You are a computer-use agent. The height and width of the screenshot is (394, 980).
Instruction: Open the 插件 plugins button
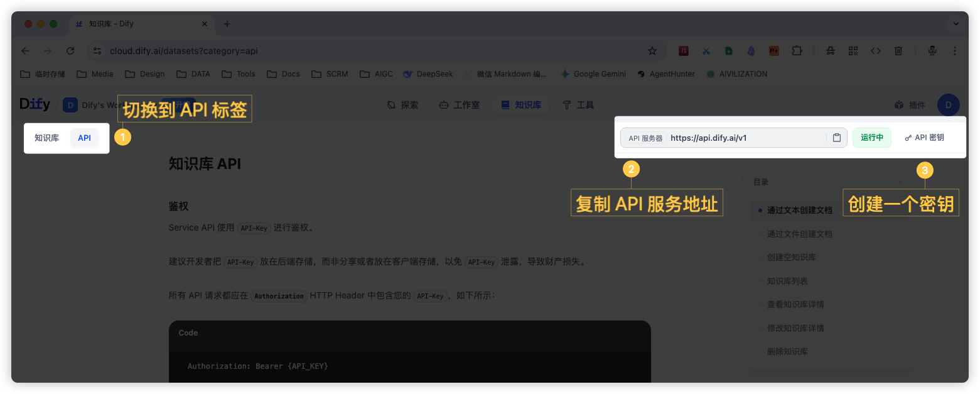(x=910, y=105)
